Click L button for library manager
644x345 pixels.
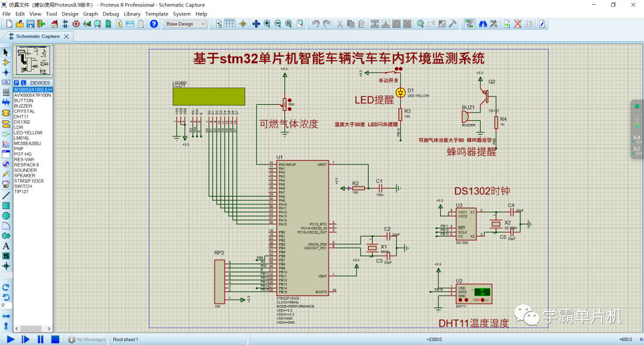tap(23, 83)
